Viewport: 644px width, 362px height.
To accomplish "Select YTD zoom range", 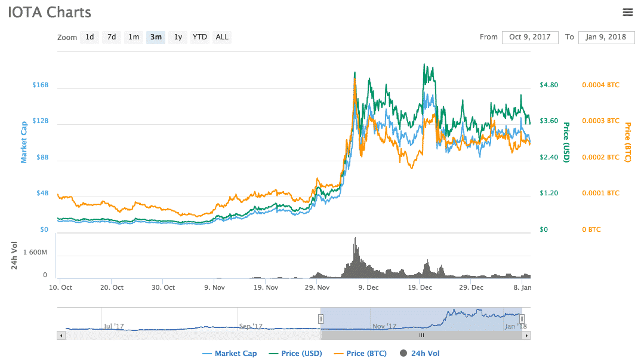I will (199, 37).
